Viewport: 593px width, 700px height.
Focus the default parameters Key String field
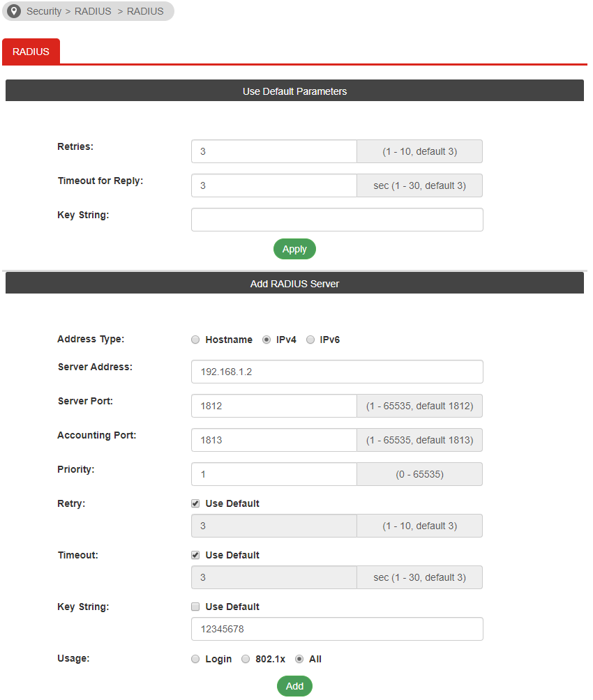point(337,220)
